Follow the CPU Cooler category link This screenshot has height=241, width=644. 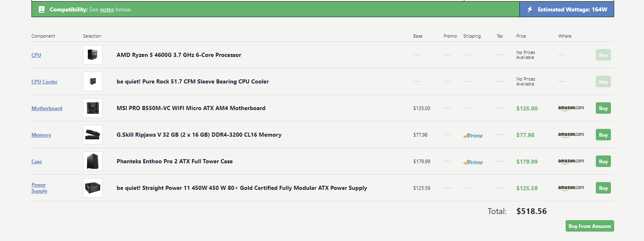coord(45,82)
